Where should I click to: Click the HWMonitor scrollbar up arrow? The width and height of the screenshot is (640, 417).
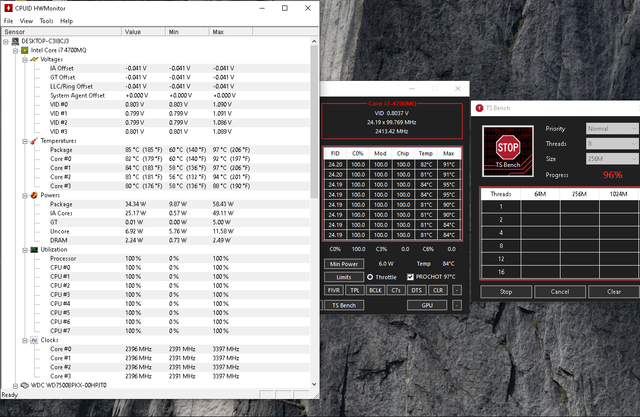(314, 41)
